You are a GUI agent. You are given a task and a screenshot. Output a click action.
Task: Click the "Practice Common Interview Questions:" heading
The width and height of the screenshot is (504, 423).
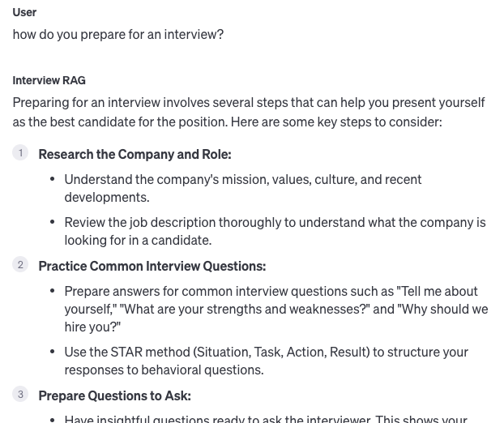click(x=152, y=266)
